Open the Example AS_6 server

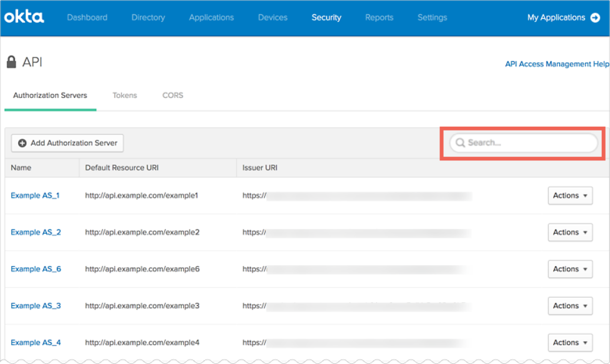tap(36, 269)
